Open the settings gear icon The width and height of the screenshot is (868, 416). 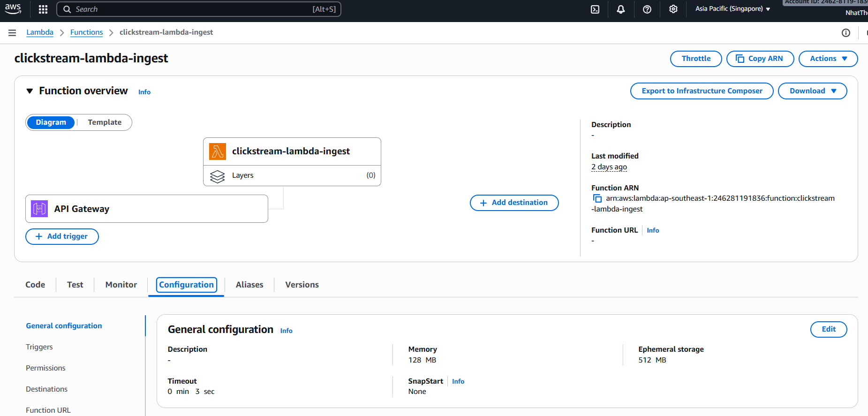pyautogui.click(x=673, y=9)
